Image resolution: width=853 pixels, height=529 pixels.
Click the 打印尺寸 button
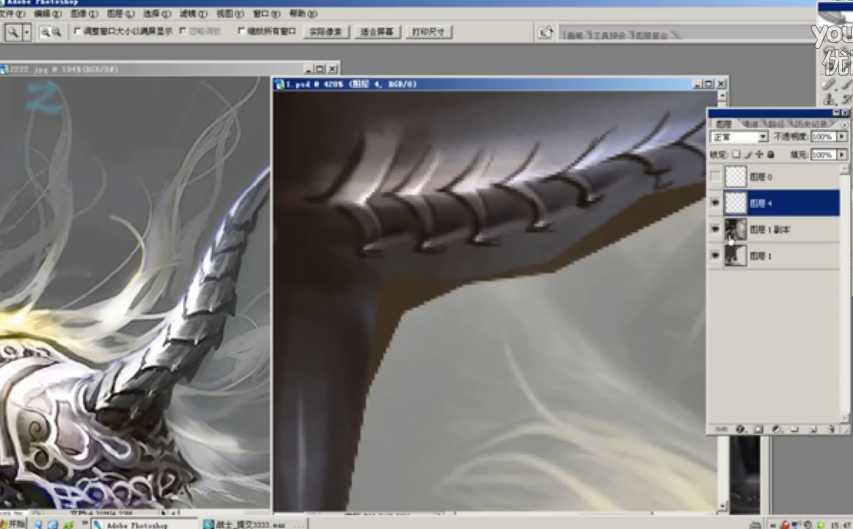click(x=429, y=32)
